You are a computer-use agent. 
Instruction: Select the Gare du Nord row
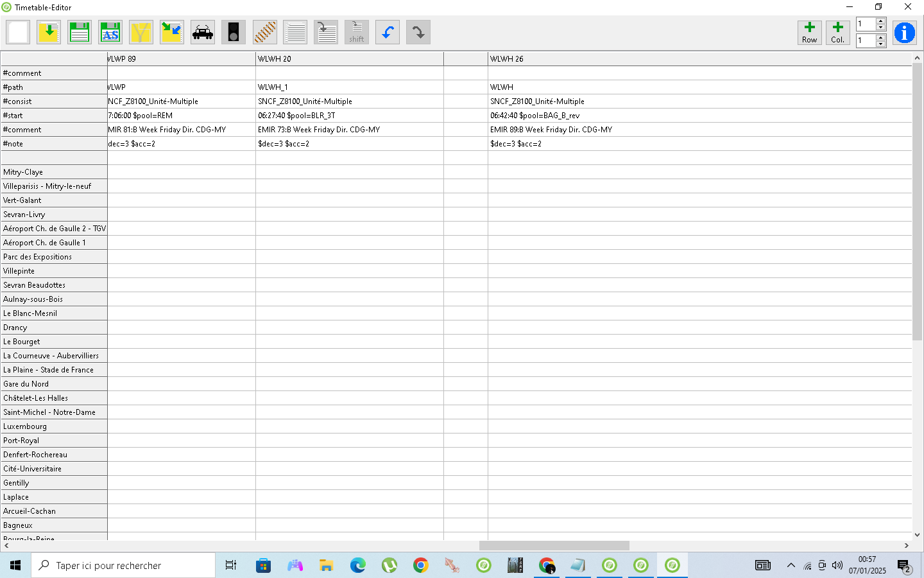pos(54,383)
